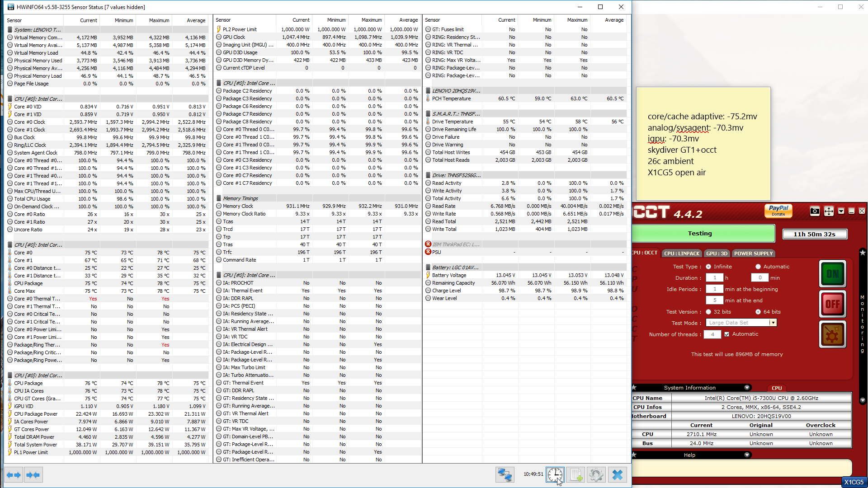
Task: Close sensors with the blue X icon
Action: [x=618, y=475]
